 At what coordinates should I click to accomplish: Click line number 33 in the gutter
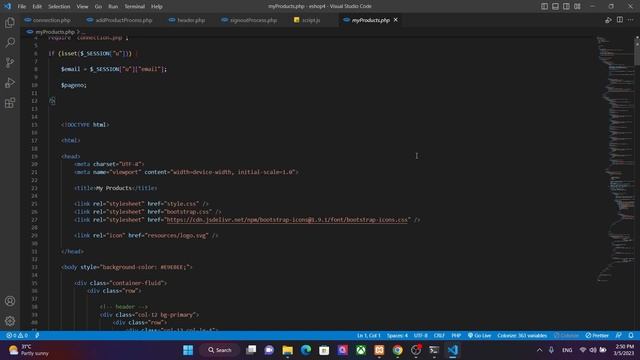click(x=35, y=267)
